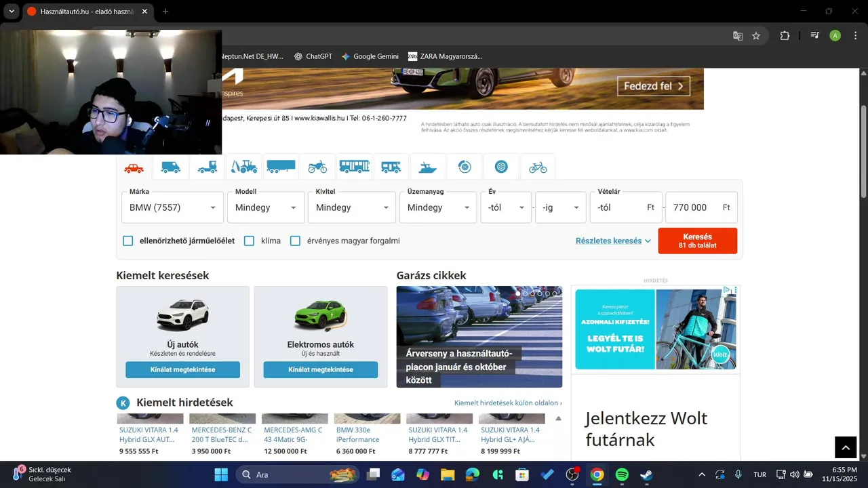Open the Chrome extensions puzzle icon
Screen dimensions: 868x488
coord(785,36)
